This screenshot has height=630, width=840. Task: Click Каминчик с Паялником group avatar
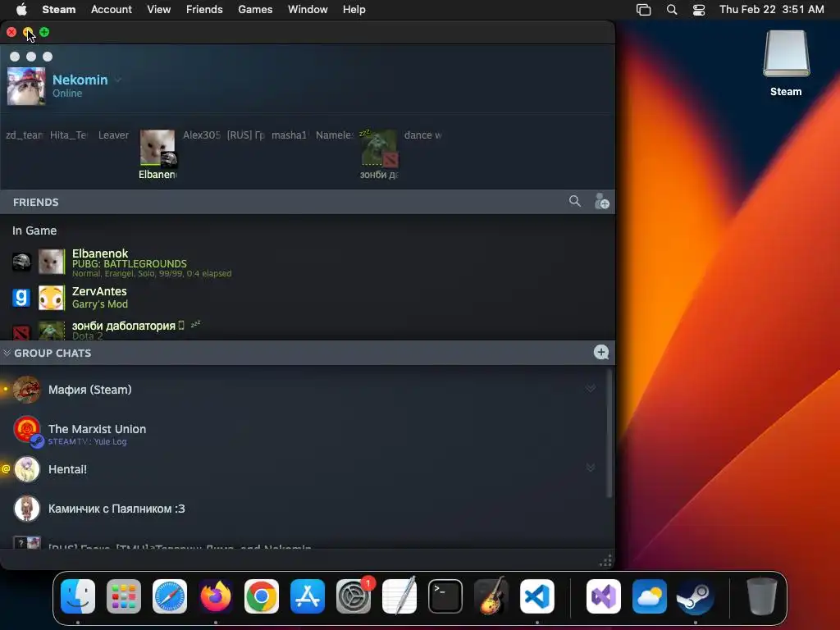(x=26, y=509)
